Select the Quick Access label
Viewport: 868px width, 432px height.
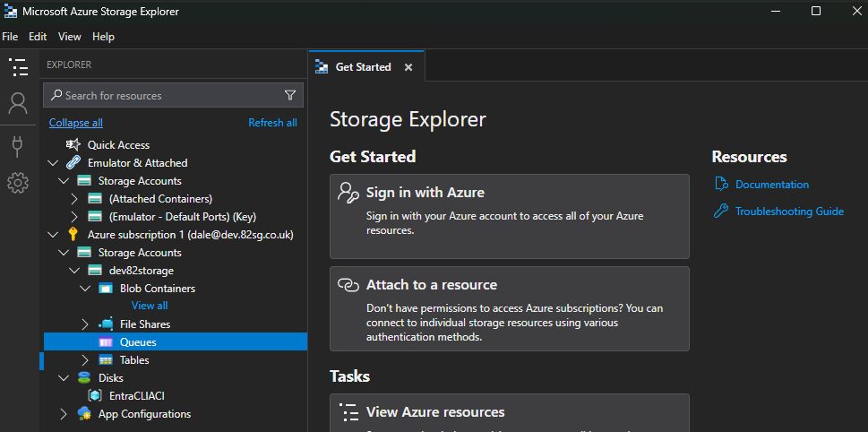point(118,145)
